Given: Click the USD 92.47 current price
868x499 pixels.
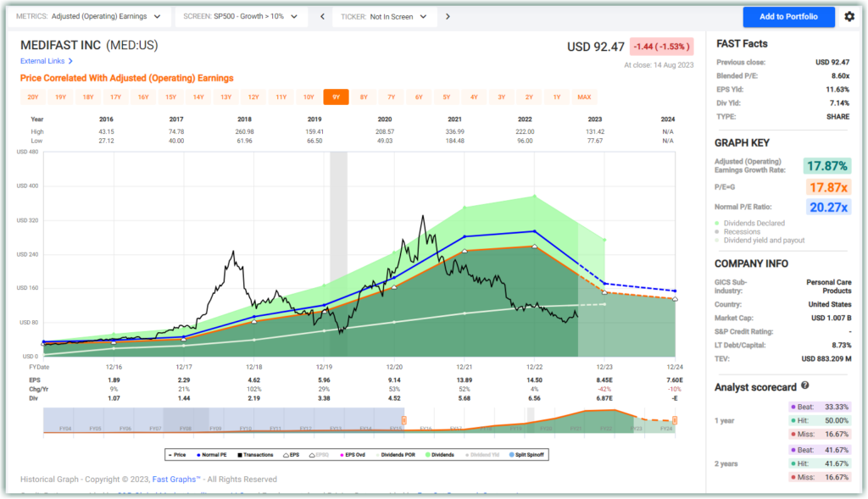Looking at the screenshot, I should (596, 47).
